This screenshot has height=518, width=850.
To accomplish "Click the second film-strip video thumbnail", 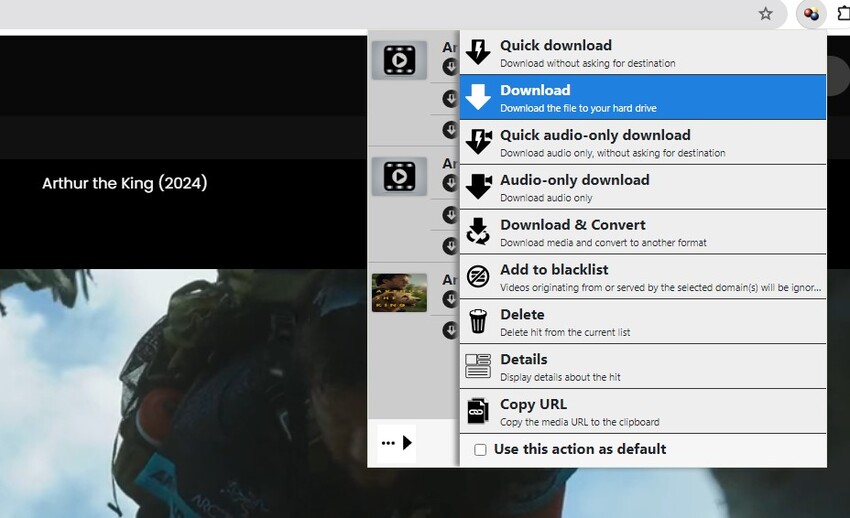I will tap(400, 177).
